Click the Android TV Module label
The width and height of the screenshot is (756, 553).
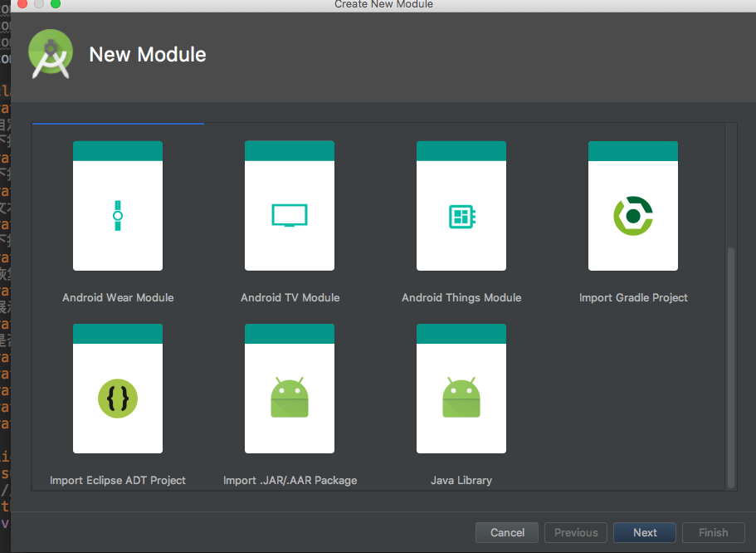click(290, 298)
